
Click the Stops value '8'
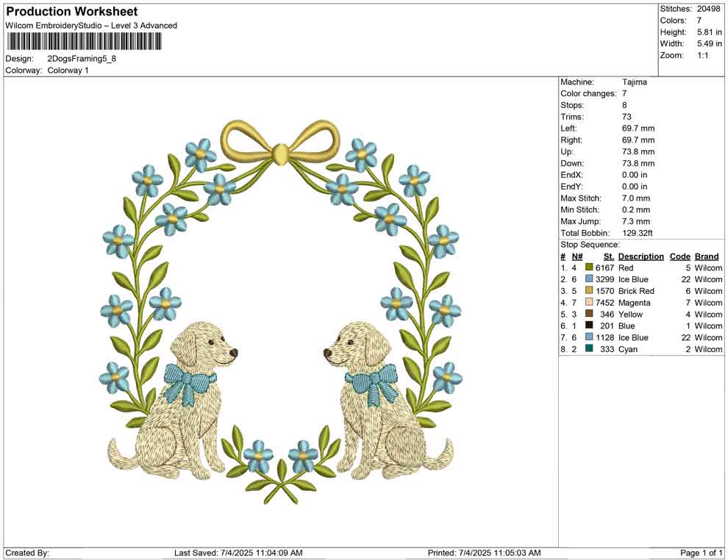tap(624, 105)
